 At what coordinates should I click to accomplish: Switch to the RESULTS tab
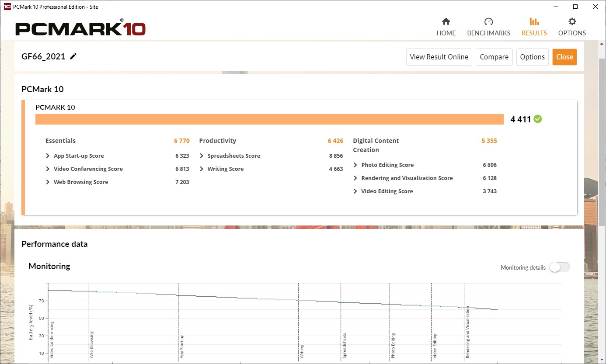click(x=534, y=27)
